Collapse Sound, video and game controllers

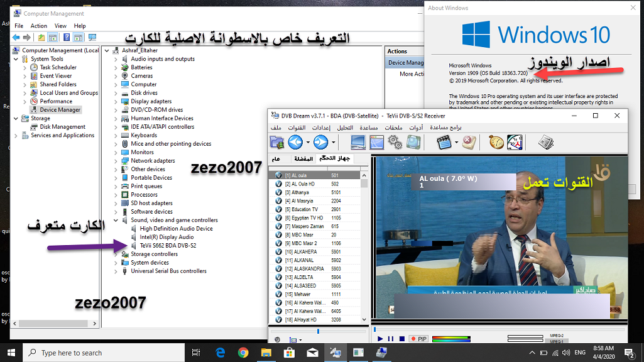[x=116, y=220]
